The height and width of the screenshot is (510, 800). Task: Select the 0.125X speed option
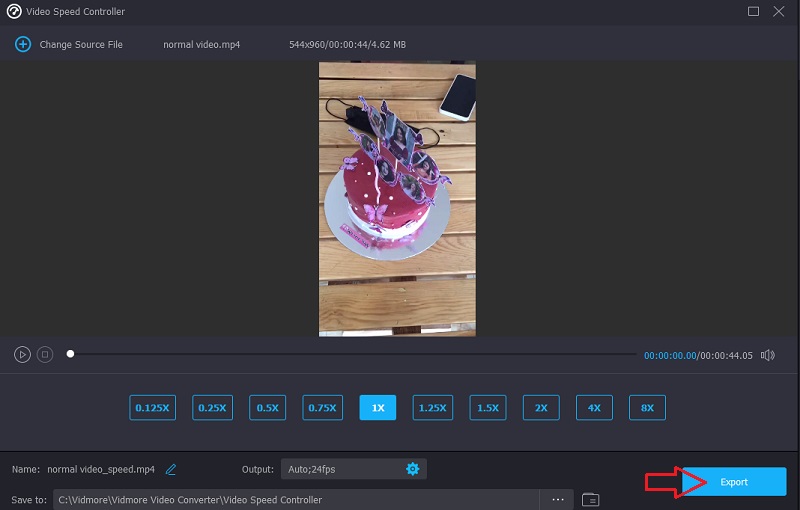[152, 408]
